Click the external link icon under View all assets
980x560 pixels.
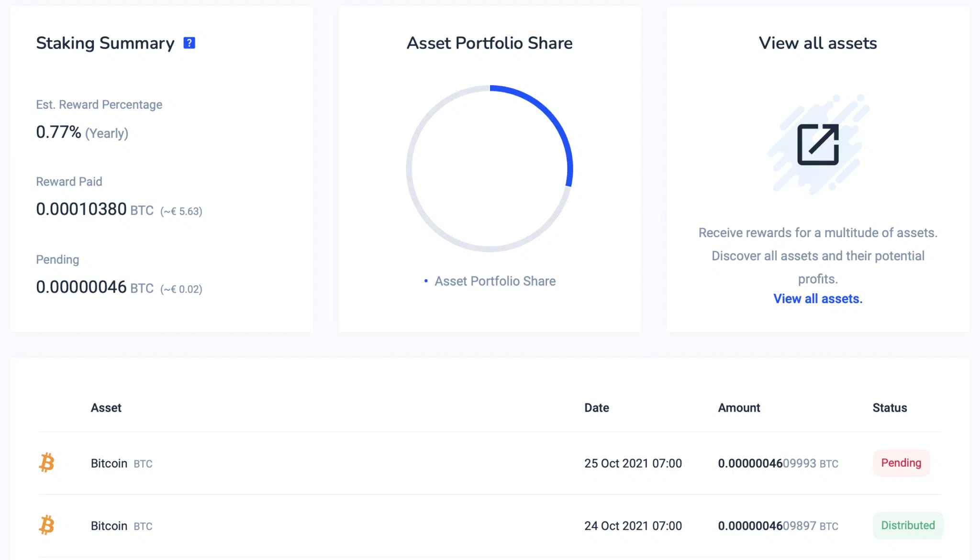click(819, 145)
